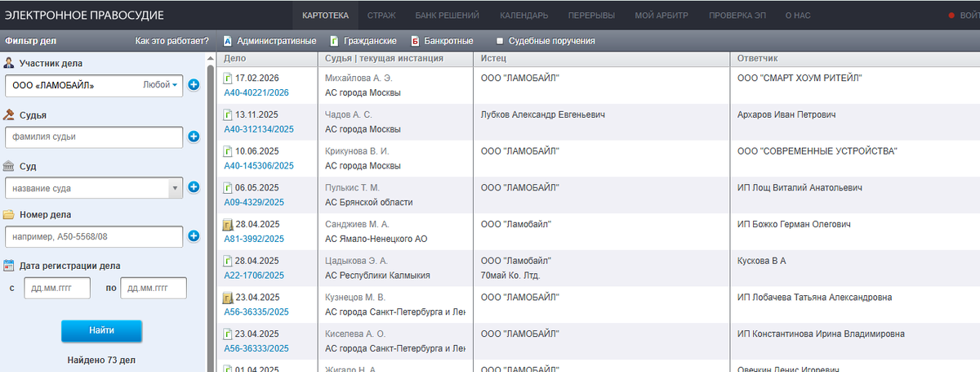Open the Как это работает? link
The height and width of the screenshot is (372, 980).
(x=172, y=41)
